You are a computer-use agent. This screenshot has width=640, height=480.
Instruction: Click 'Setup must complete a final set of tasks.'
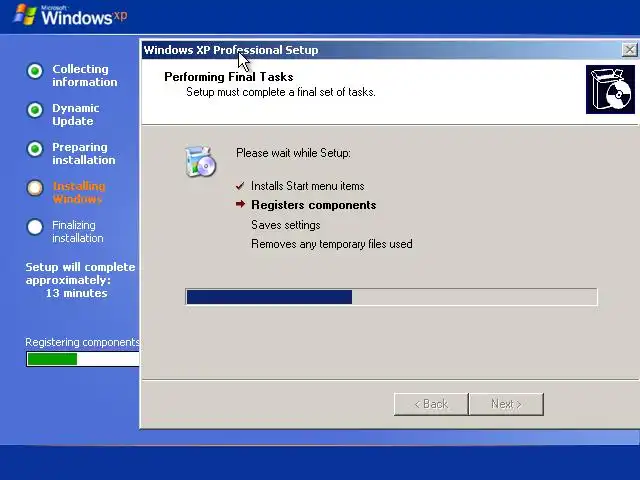click(281, 92)
